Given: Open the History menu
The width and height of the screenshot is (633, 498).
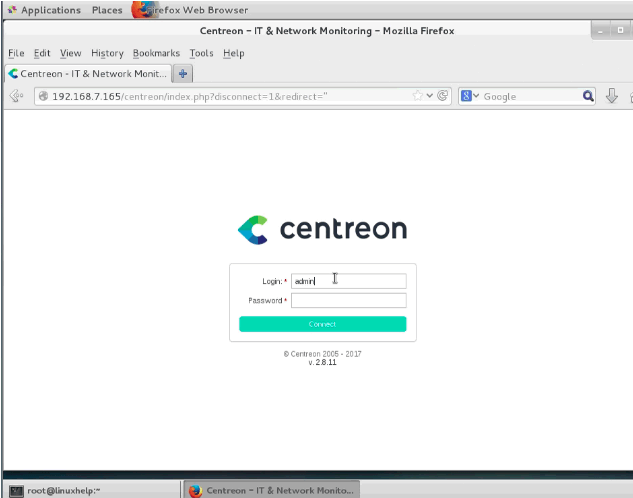Looking at the screenshot, I should coord(107,53).
